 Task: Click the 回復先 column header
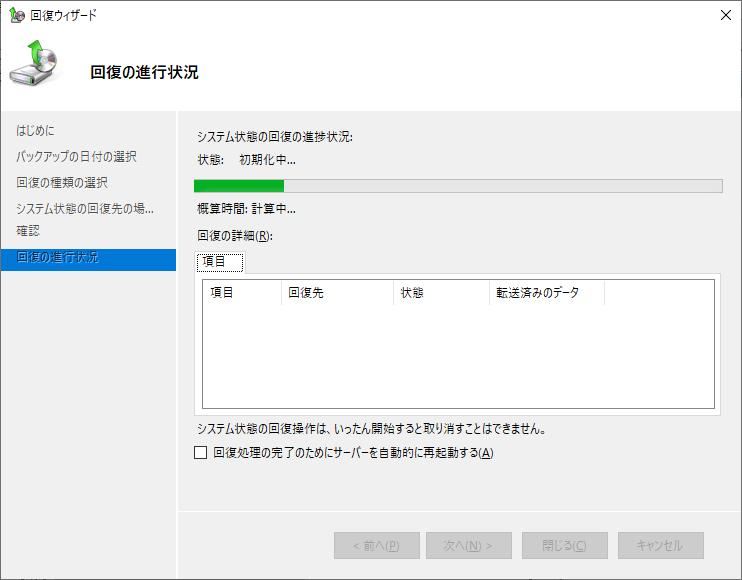click(x=335, y=293)
